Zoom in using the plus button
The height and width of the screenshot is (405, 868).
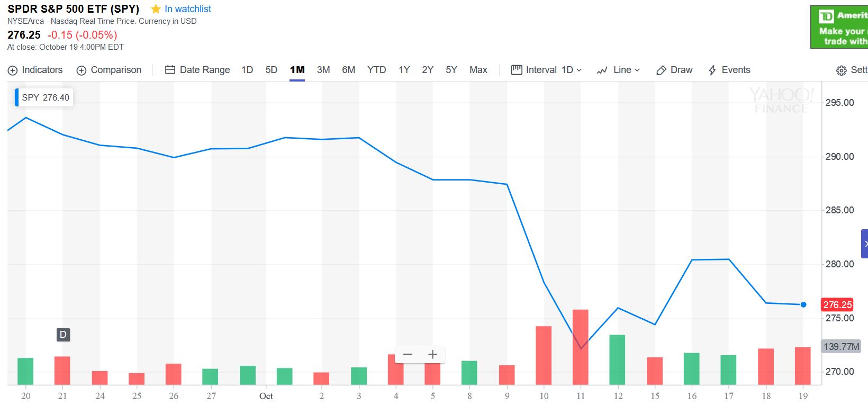coord(432,355)
